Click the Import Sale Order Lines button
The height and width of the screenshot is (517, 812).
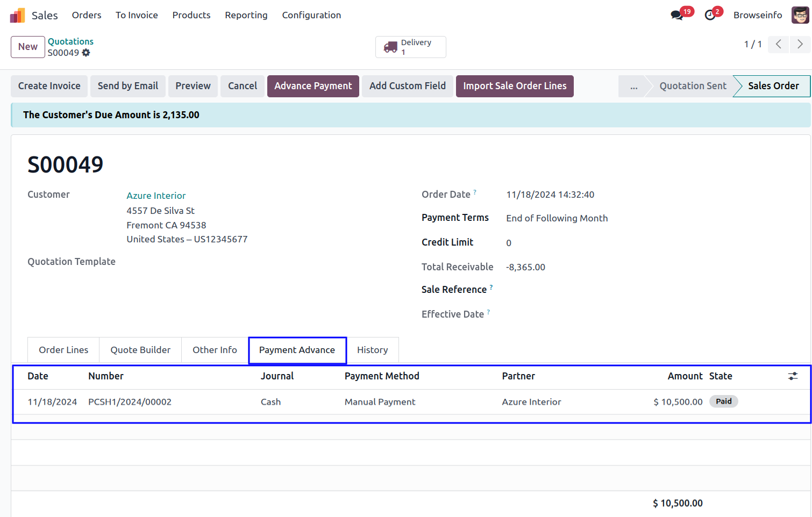[514, 86]
